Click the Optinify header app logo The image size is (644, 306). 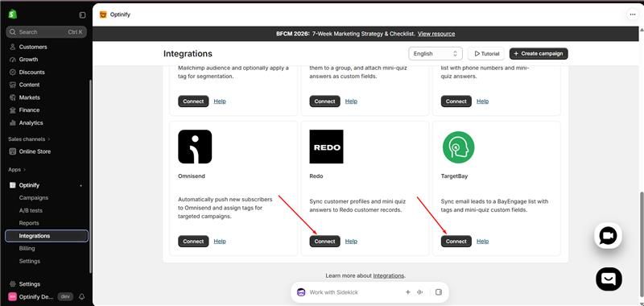[103, 14]
